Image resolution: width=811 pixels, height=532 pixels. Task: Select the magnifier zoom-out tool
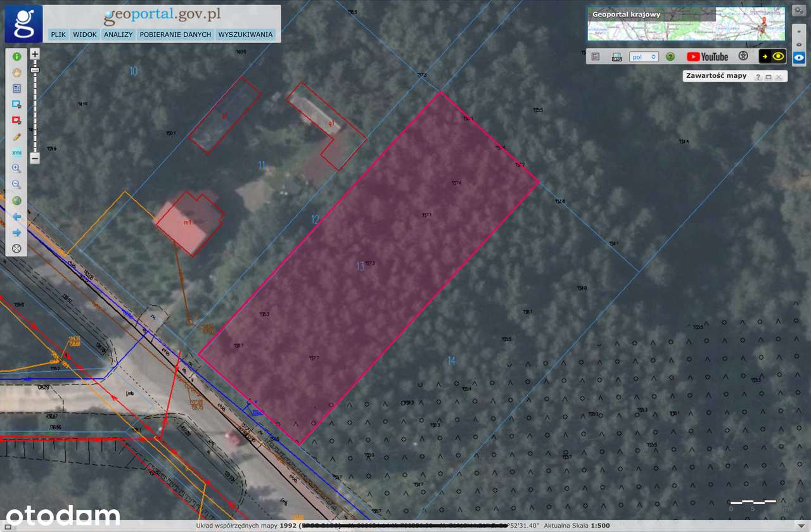click(x=16, y=184)
